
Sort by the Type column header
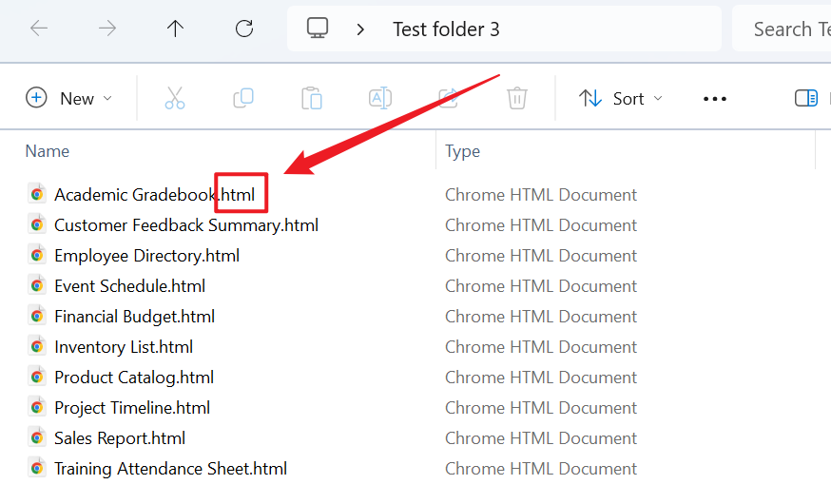pyautogui.click(x=462, y=151)
